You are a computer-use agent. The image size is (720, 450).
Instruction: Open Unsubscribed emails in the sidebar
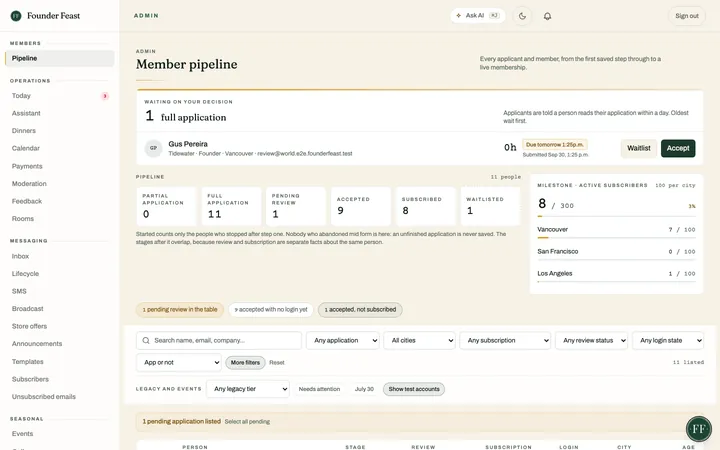[59, 397]
